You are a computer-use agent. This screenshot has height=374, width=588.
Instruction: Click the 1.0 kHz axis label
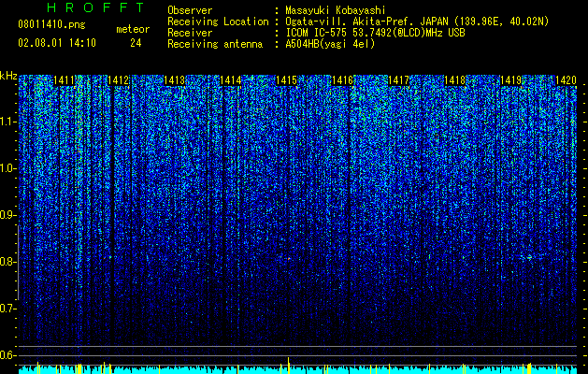tap(7, 168)
